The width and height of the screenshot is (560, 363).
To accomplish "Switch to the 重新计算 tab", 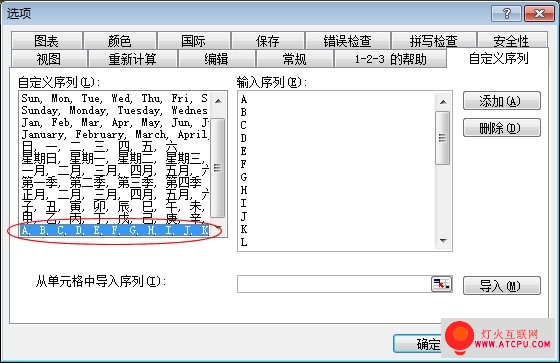I will click(x=132, y=59).
